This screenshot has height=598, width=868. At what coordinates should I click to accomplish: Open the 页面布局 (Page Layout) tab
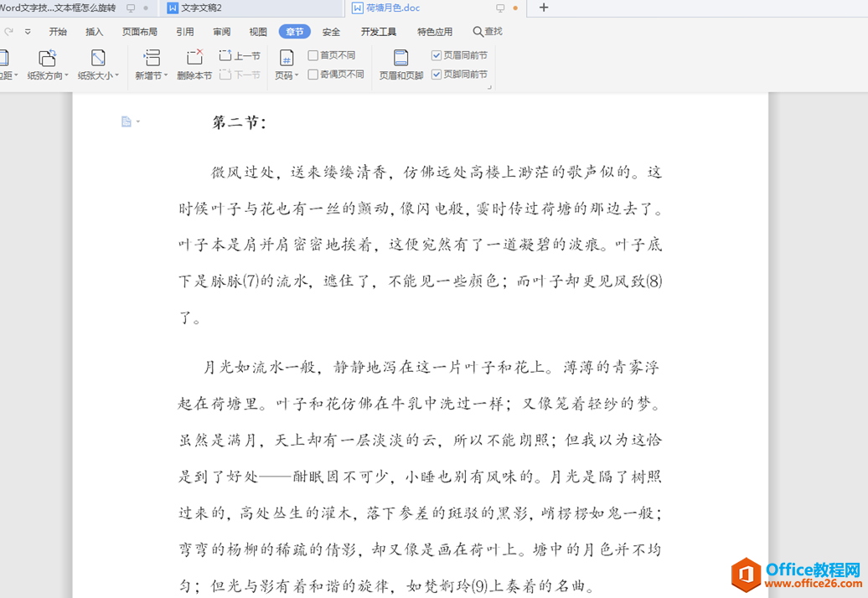click(139, 32)
